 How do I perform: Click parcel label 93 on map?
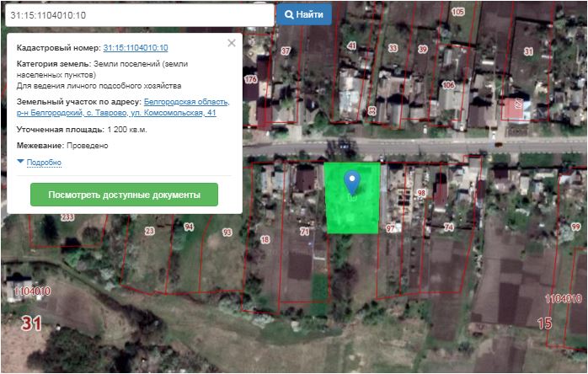[x=227, y=232]
